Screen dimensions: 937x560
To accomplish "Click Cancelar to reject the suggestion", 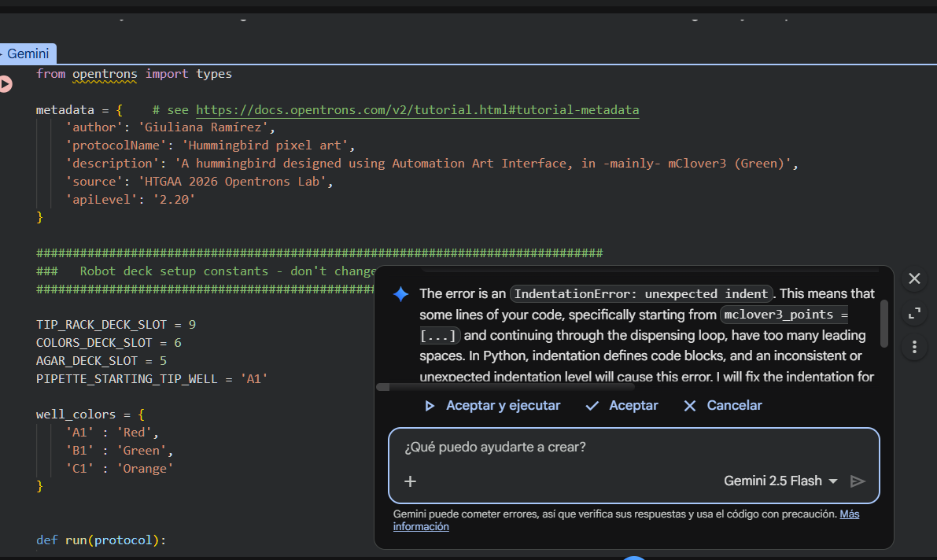I will coord(723,406).
